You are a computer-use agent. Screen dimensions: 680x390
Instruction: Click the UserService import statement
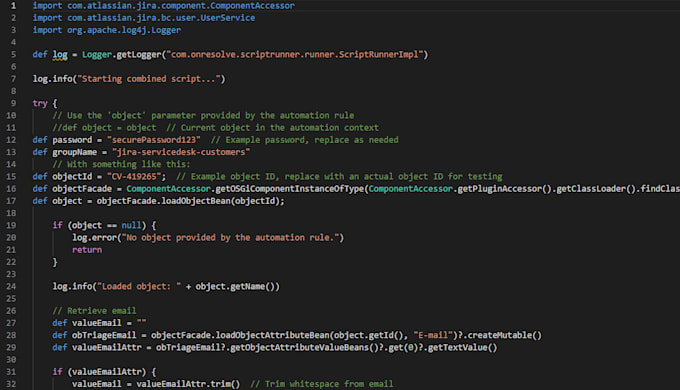tap(144, 18)
